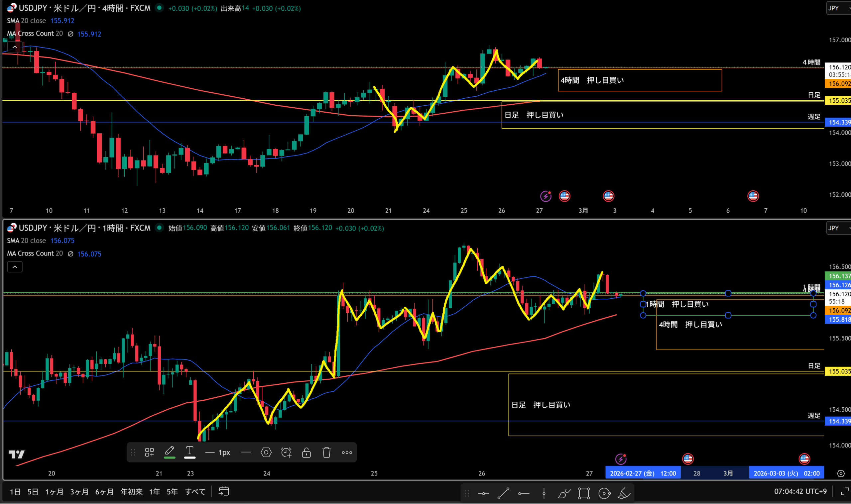Change the green line color swatch
851x504 pixels.
point(170,453)
